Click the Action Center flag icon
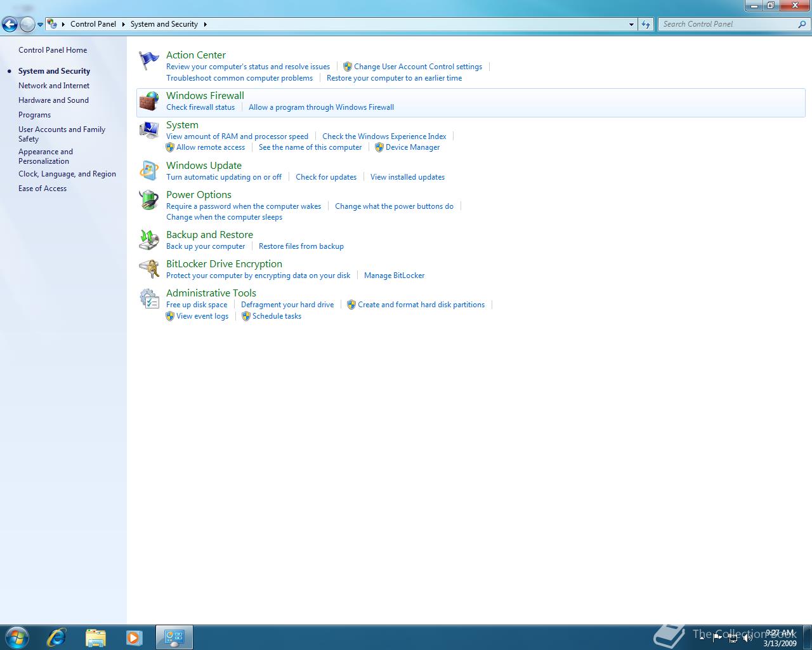The width and height of the screenshot is (812, 650). 149,60
